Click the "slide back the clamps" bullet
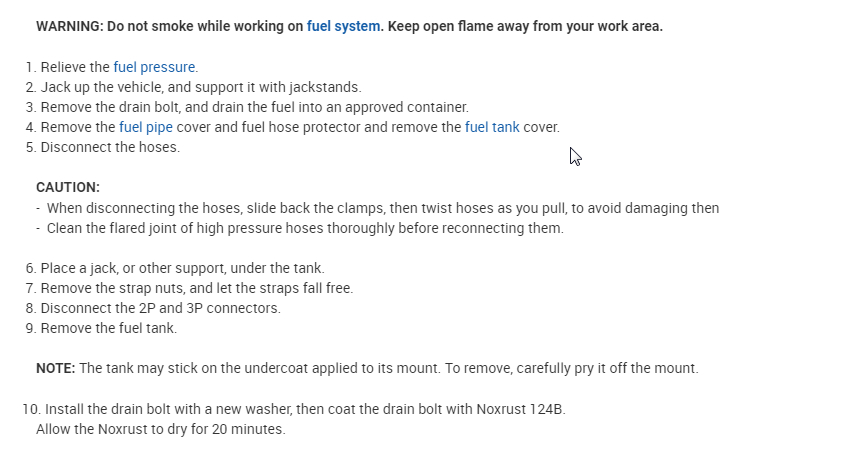Viewport: 853px width, 458px height. [x=382, y=208]
